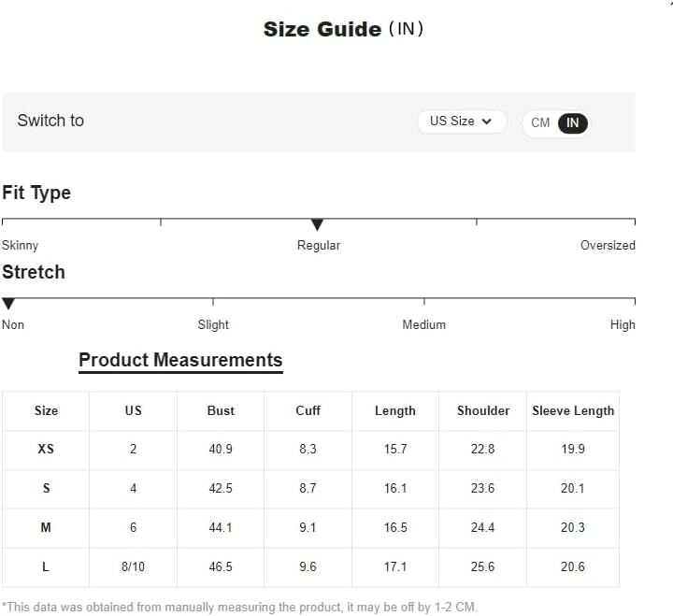The image size is (673, 616).
Task: Click the Fit Type Regular marker triangle
Action: (x=317, y=224)
